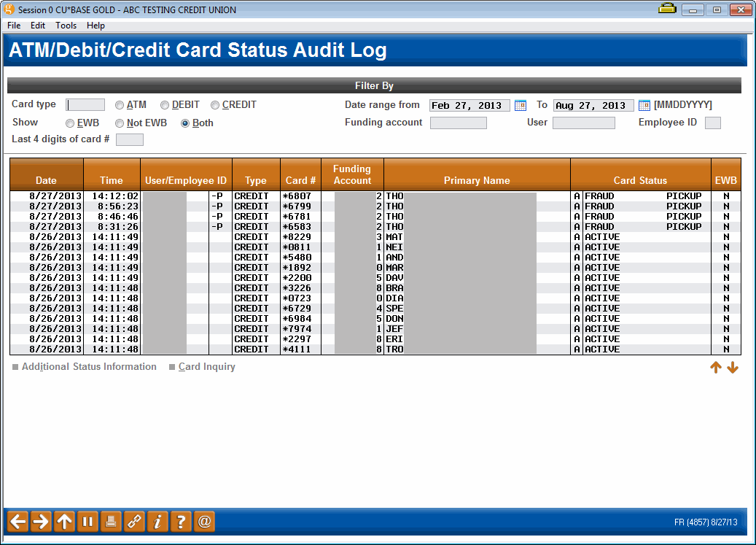Go back with the left arrow button
756x545 pixels.
18,522
